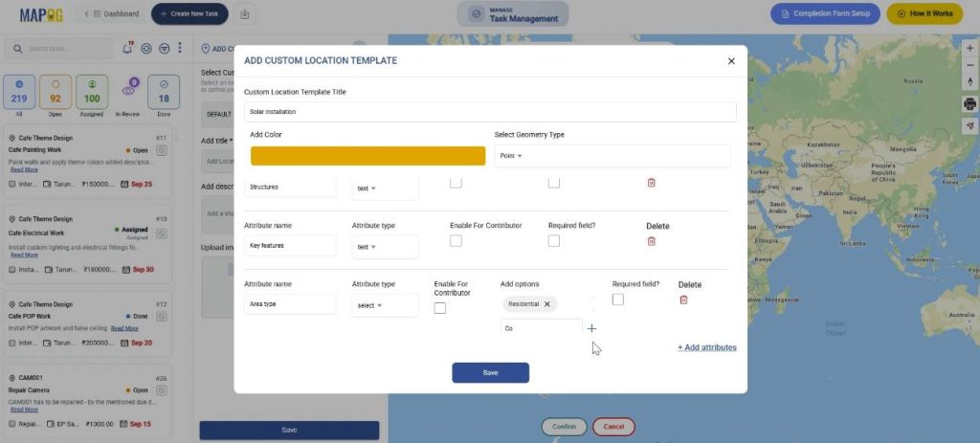This screenshot has width=980, height=443.
Task: Delete the Structures attribute row
Action: click(x=651, y=183)
